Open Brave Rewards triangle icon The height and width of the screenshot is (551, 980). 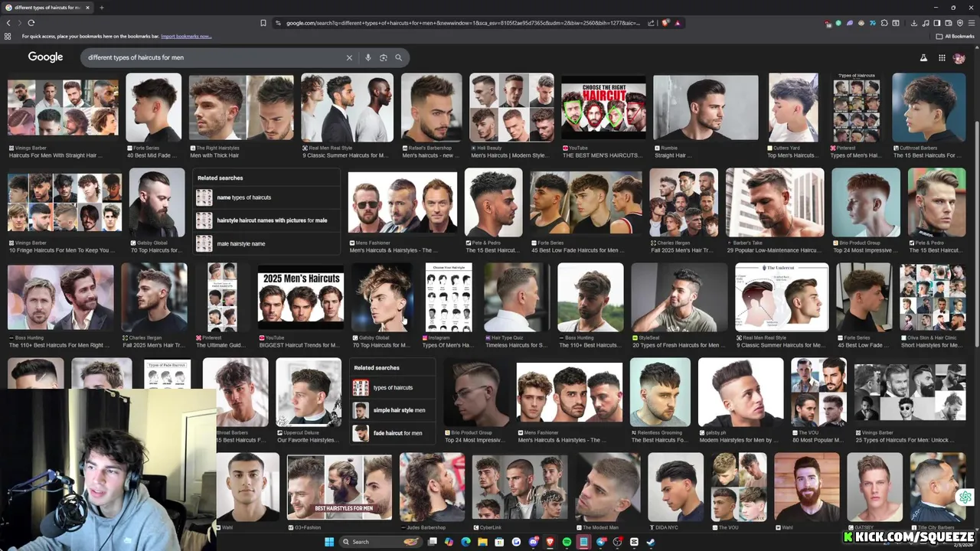pos(678,23)
